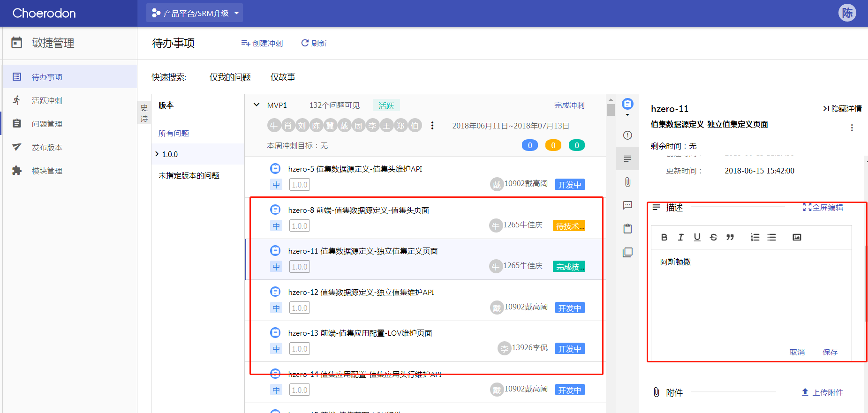Screen dimensions: 868x413
Task: Open 发布版本 in sidebar
Action: tap(70, 147)
